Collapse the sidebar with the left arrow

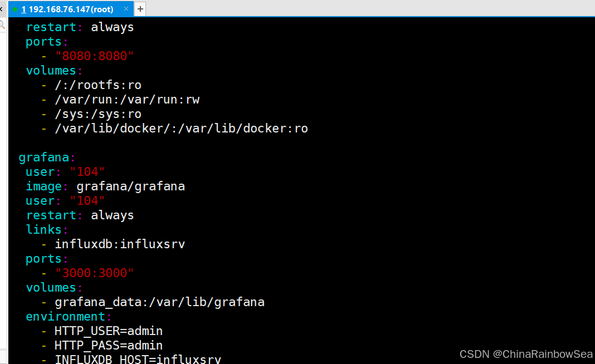[x=2, y=9]
